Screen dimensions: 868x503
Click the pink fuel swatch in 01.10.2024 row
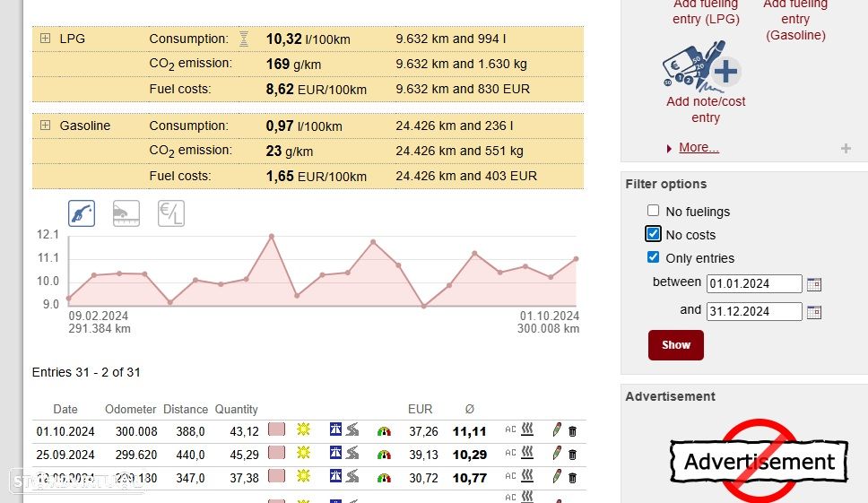(x=276, y=429)
